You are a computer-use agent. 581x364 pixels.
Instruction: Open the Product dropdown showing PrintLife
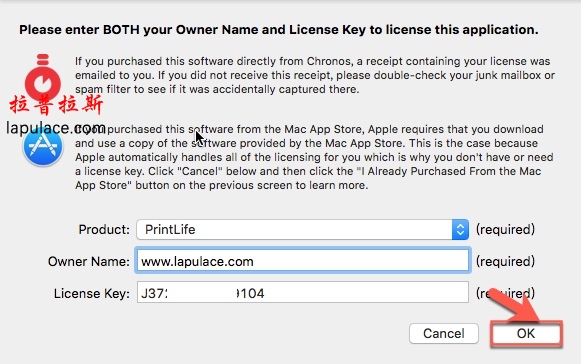[302, 229]
